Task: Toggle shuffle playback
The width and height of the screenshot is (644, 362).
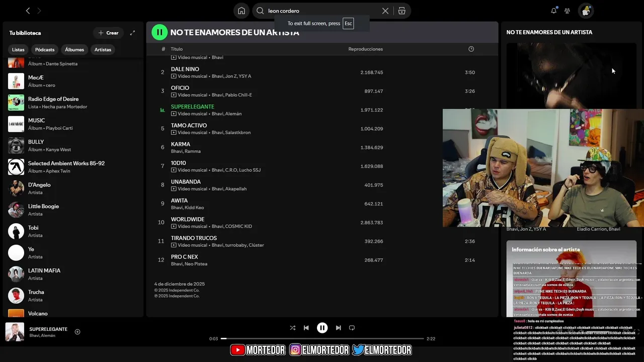Action: [x=293, y=328]
